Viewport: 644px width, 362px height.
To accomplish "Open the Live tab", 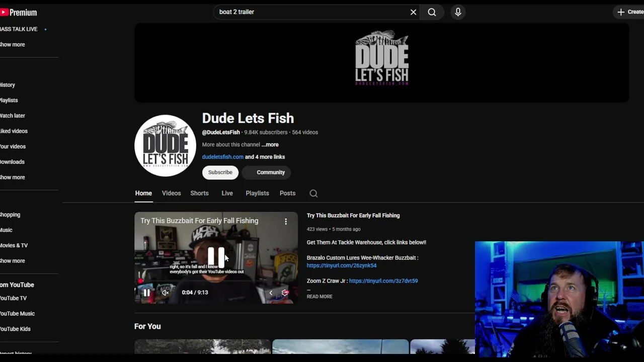I will [x=227, y=194].
